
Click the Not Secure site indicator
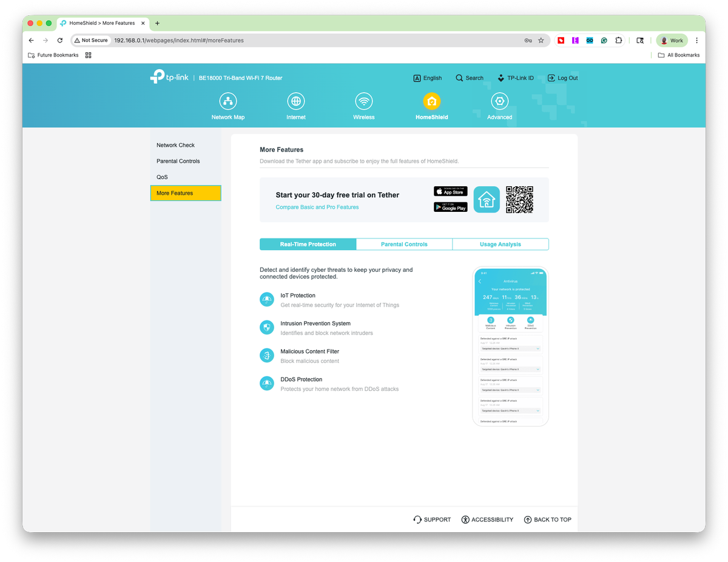pos(91,41)
